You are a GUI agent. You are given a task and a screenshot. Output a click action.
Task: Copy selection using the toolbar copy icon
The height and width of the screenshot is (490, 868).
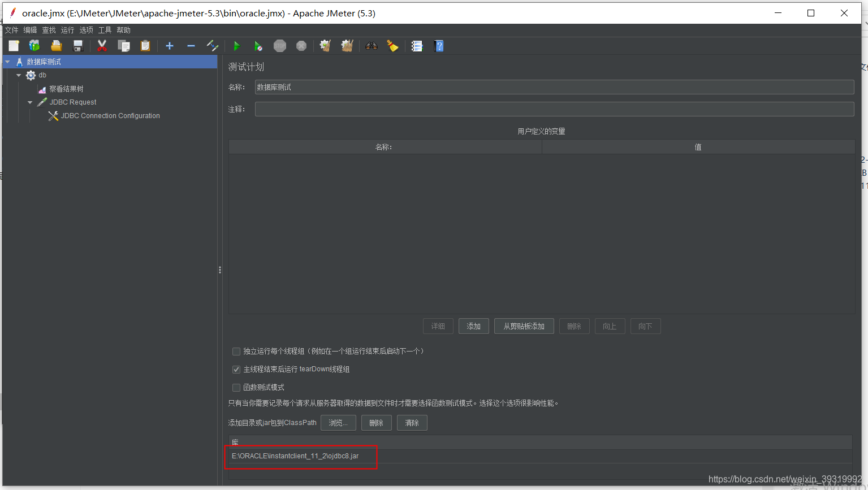(x=123, y=46)
